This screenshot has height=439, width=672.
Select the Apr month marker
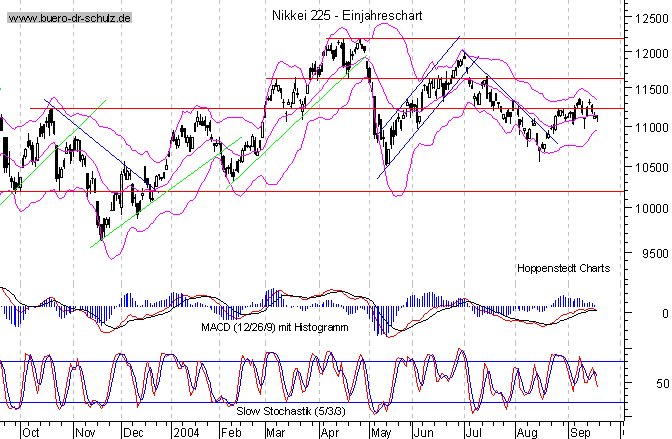329,432
